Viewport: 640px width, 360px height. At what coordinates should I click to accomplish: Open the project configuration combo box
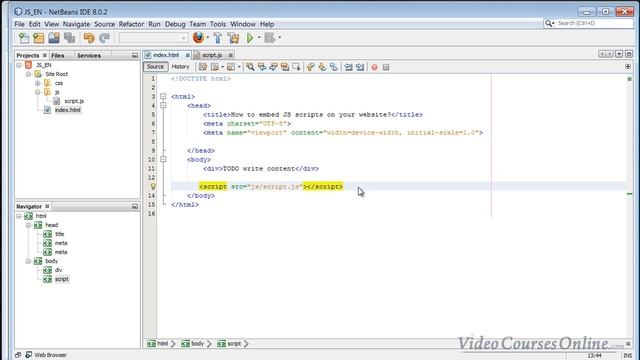(x=153, y=38)
